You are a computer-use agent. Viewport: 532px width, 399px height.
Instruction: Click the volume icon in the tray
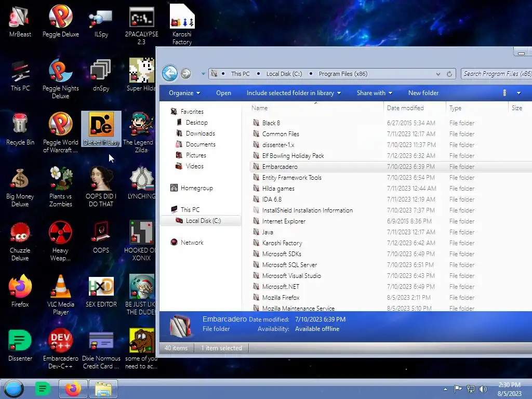pyautogui.click(x=483, y=389)
